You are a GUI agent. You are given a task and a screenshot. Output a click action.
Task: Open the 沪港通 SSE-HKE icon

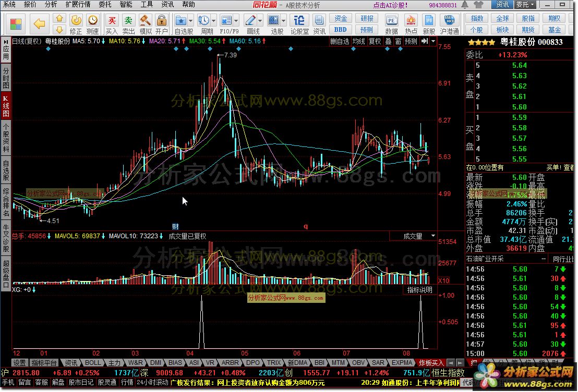point(449,24)
